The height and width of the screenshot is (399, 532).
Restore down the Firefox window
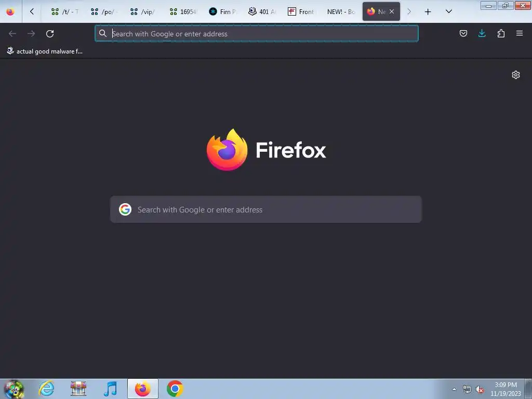click(x=506, y=5)
